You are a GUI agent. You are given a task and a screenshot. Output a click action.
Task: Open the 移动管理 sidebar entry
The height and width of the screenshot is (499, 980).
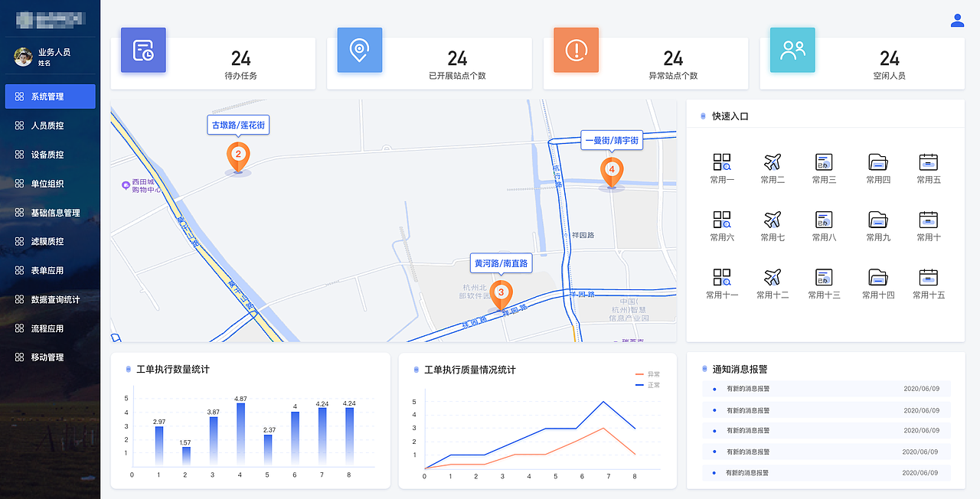[50, 357]
